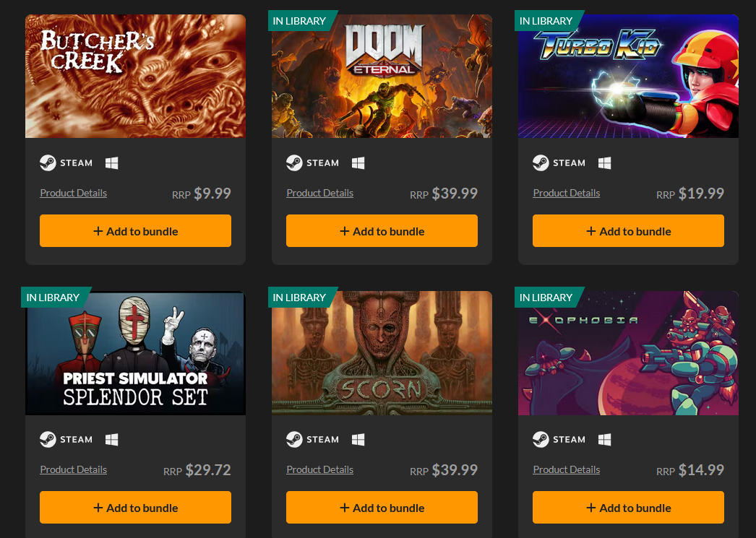The height and width of the screenshot is (538, 756).
Task: Add Turbo Kid to bundle
Action: (628, 230)
